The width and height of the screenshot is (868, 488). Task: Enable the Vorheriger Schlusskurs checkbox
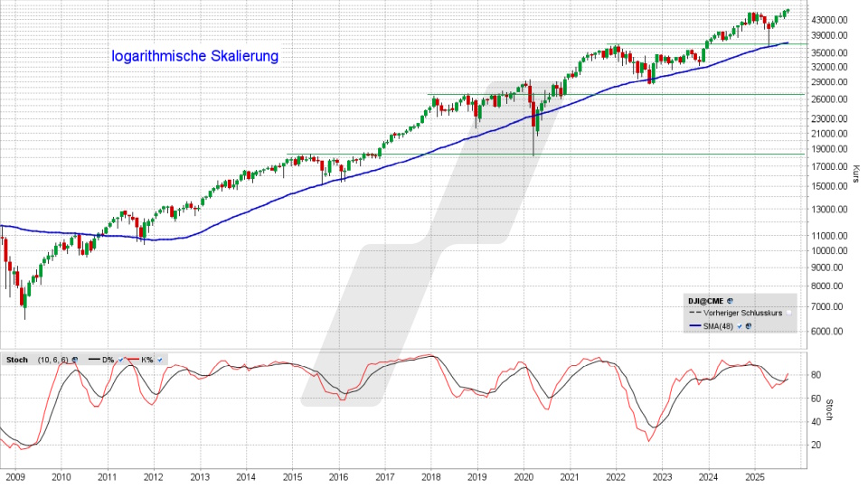click(x=788, y=313)
